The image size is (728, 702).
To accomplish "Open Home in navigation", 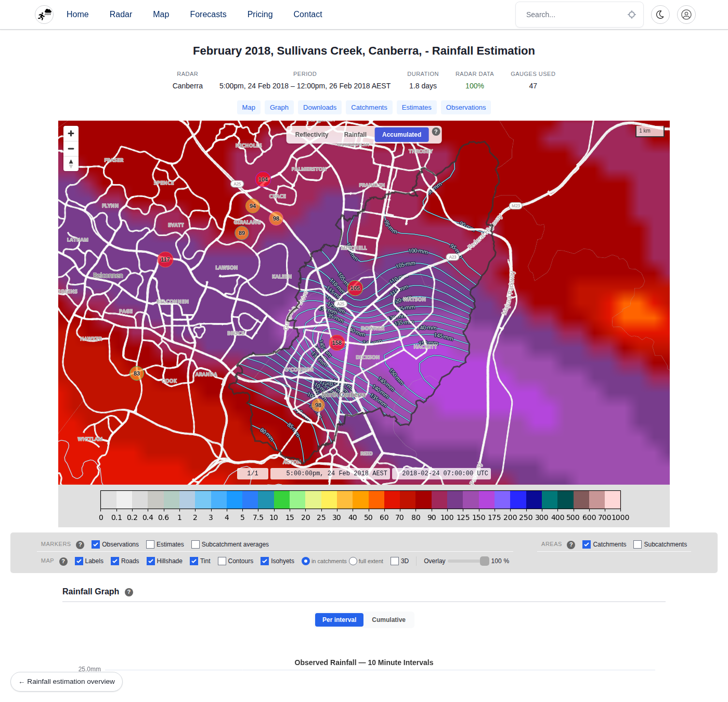I will (77, 15).
